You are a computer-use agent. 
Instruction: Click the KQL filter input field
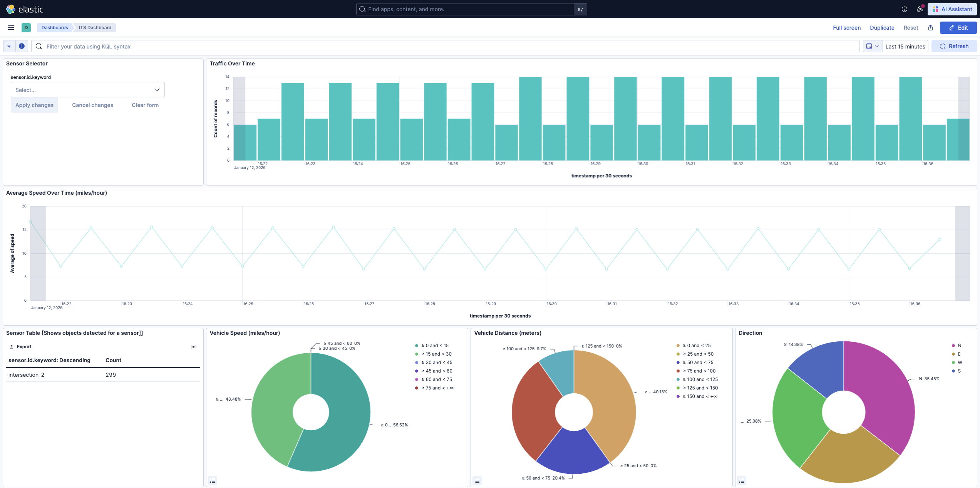270,46
